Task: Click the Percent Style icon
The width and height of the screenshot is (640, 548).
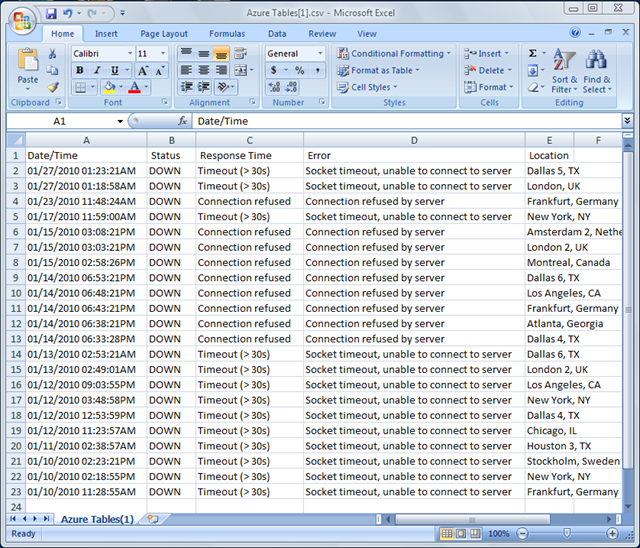Action: coord(299,71)
